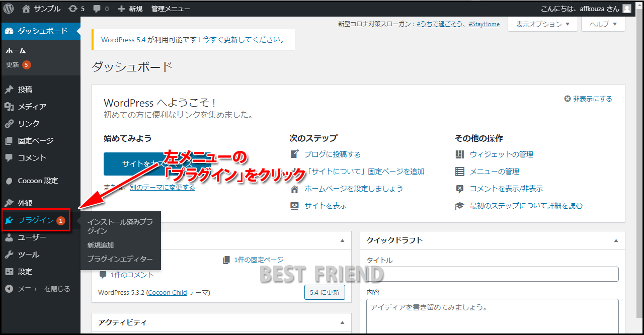This screenshot has height=335, width=644.
Task: Open the comments bubble in admin bar
Action: coord(97,9)
